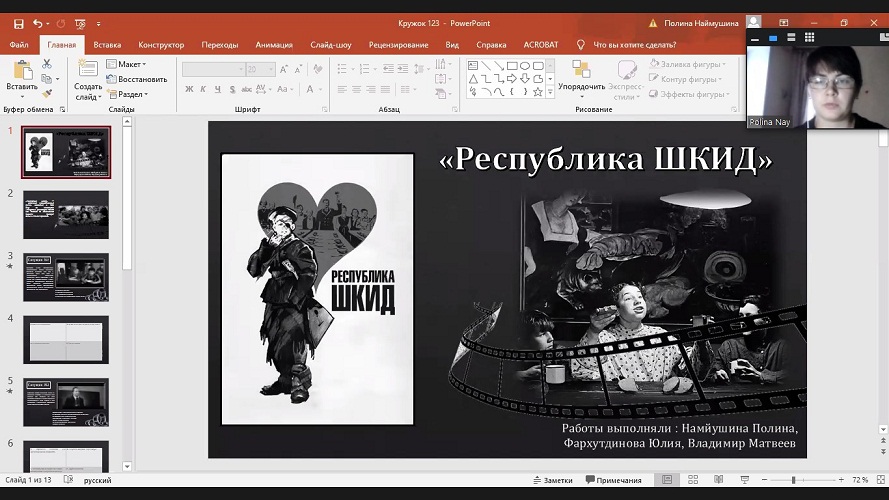
Task: Click the Cut scissors icon
Action: [x=47, y=64]
